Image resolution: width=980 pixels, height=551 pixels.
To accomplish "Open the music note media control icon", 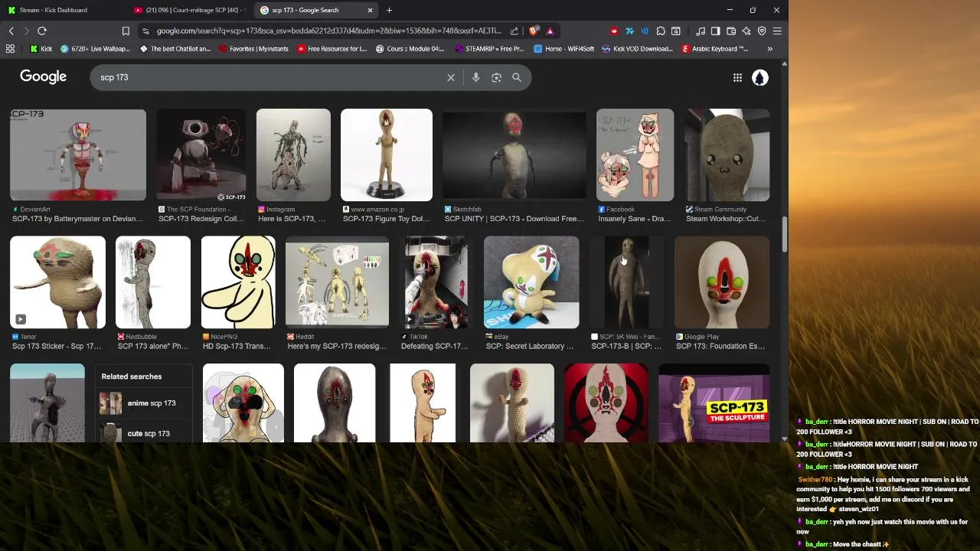I will [701, 31].
